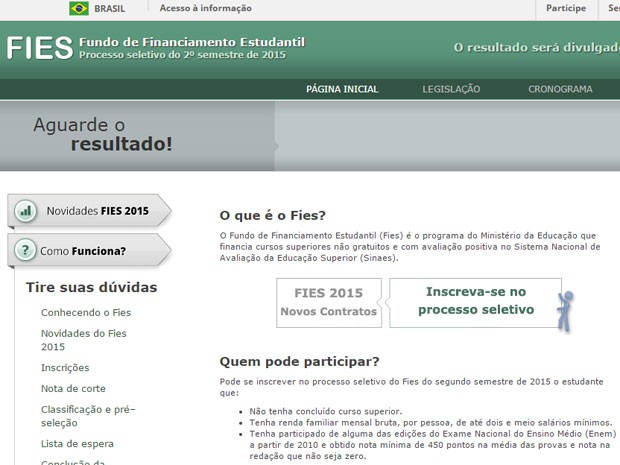
Task: Click the green chart icon beside Novidades
Action: 27,212
